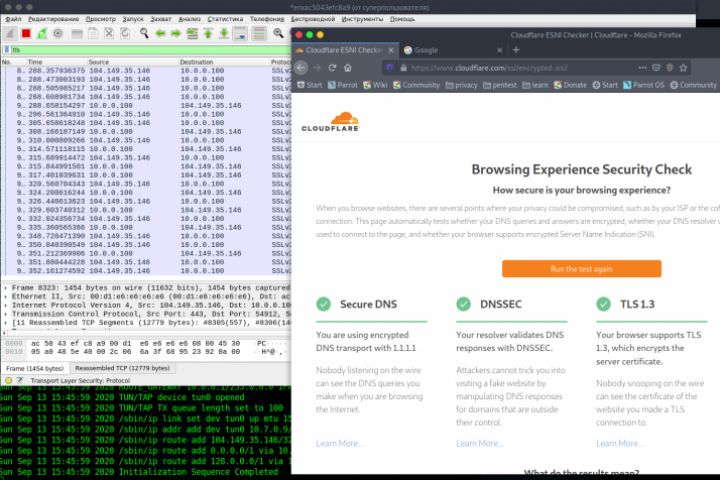Viewport: 720px width, 480px height.
Task: Reload the page in Firefox
Action: pyautogui.click(x=332, y=68)
